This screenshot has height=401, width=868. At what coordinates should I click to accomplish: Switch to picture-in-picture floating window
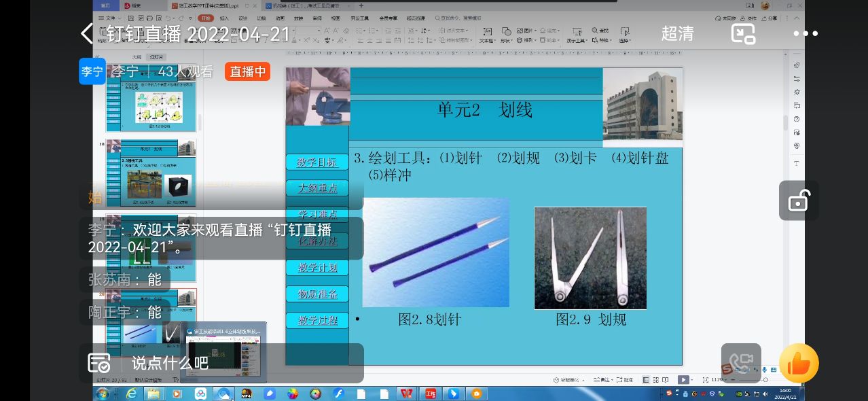[x=743, y=33]
